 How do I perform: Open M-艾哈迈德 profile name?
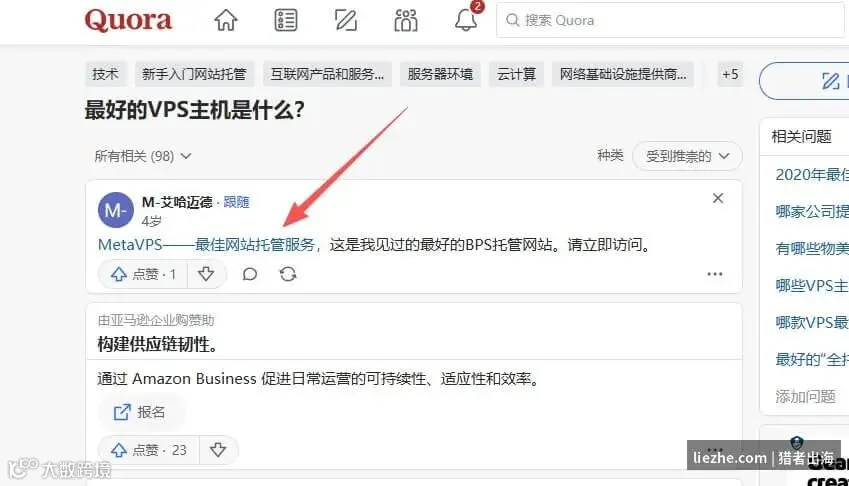(x=177, y=202)
